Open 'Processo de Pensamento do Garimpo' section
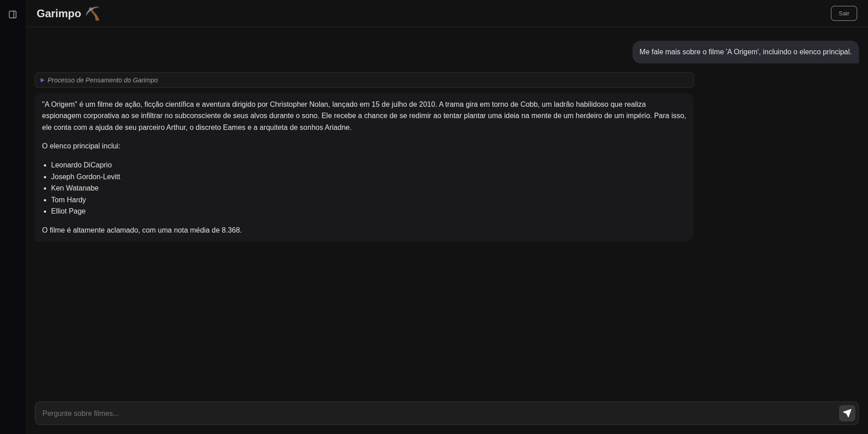868x434 pixels. (x=103, y=80)
